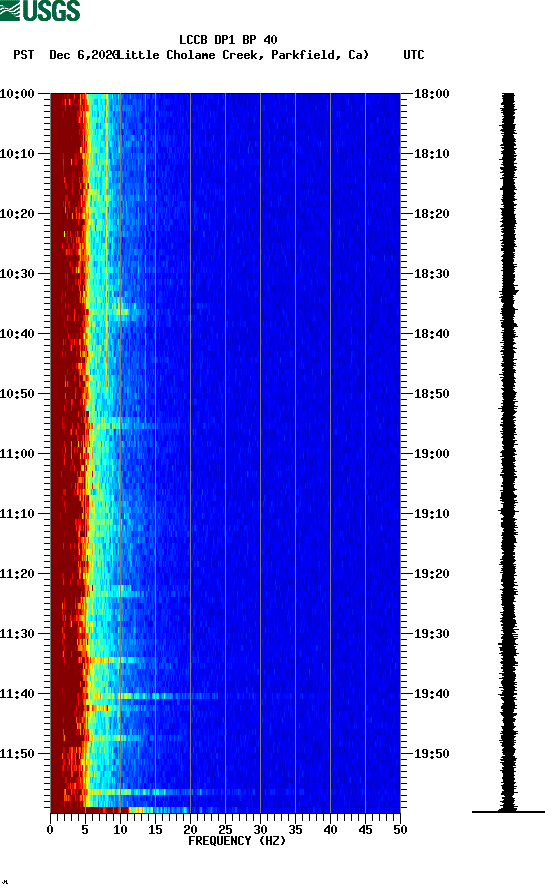
Task: Click the 11:10 PST time label
Action: (17, 514)
